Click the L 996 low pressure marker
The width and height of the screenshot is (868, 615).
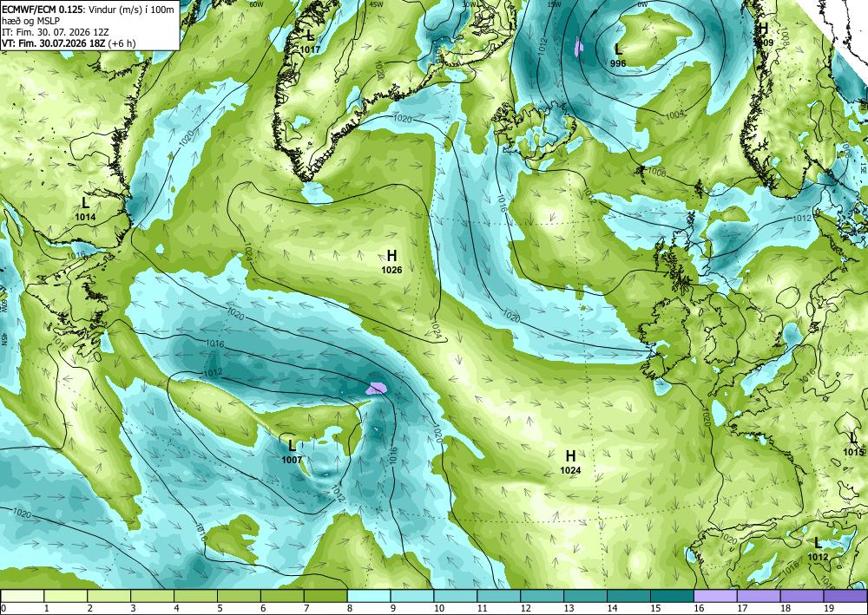[618, 56]
